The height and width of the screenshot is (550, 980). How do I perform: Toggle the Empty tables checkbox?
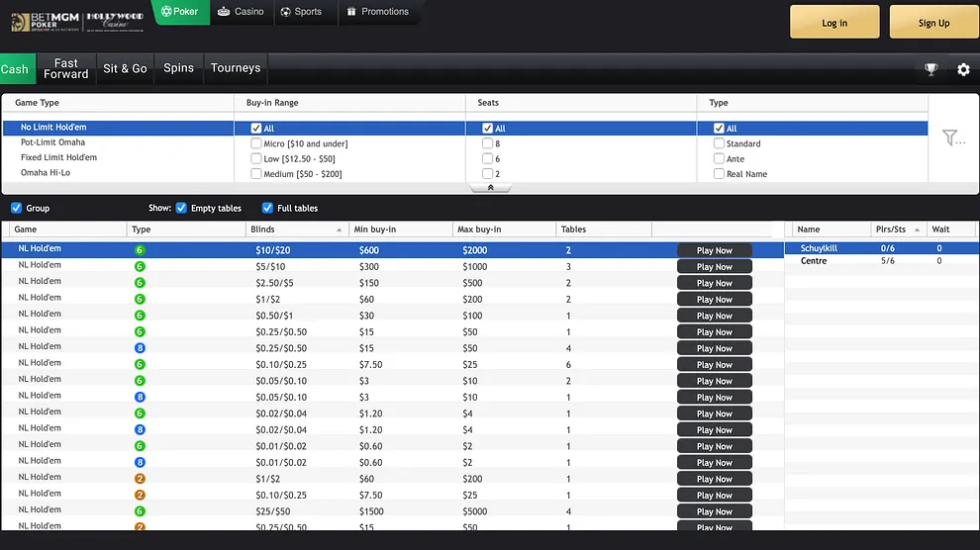pos(181,208)
